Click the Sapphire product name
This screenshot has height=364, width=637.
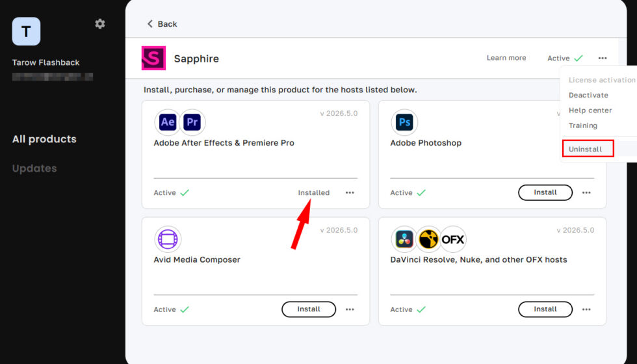click(x=196, y=58)
